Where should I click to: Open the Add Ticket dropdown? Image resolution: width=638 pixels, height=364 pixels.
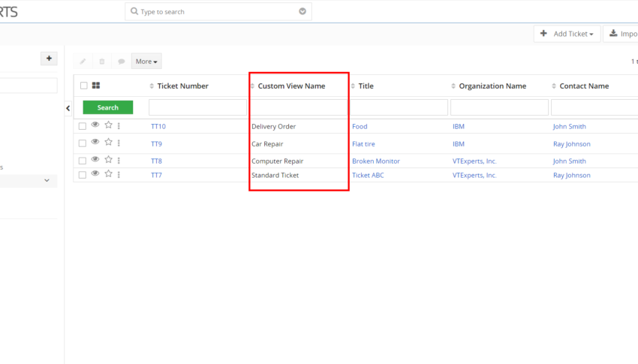[x=567, y=34]
